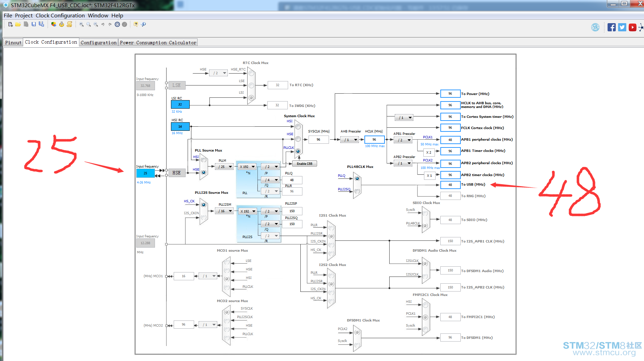Open the PLLM /25 divider dropdown

pyautogui.click(x=224, y=167)
